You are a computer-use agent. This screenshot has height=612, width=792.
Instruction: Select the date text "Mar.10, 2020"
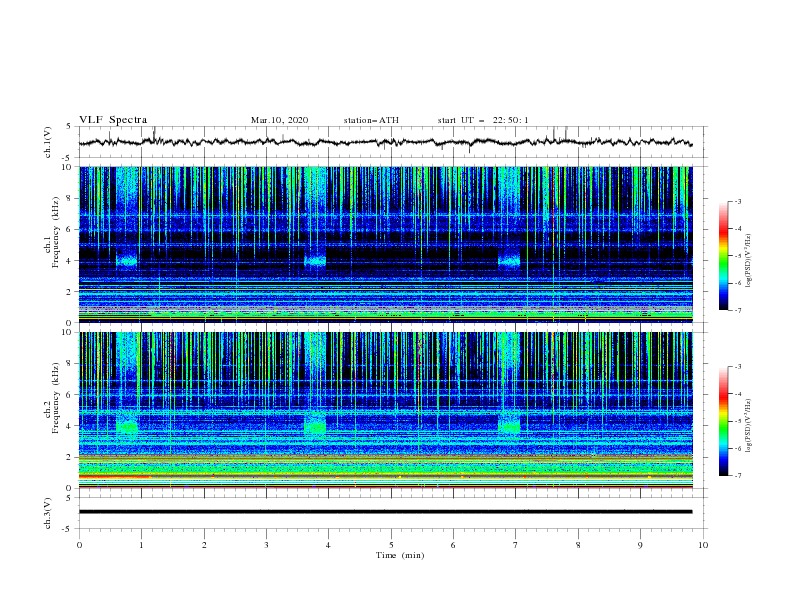[x=279, y=120]
